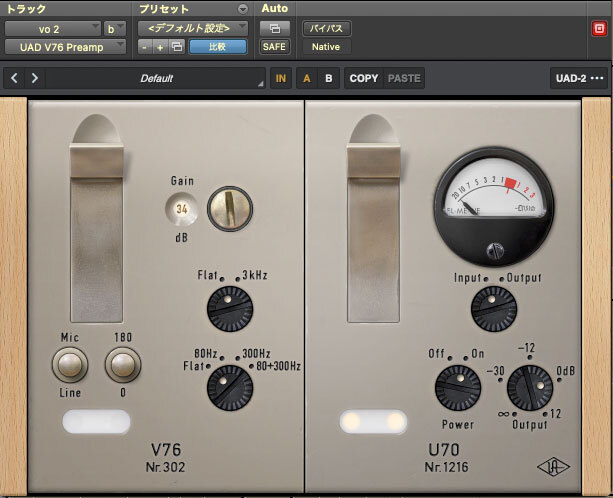Click the 80+300Hz filter label
613x498 pixels.
tap(278, 366)
